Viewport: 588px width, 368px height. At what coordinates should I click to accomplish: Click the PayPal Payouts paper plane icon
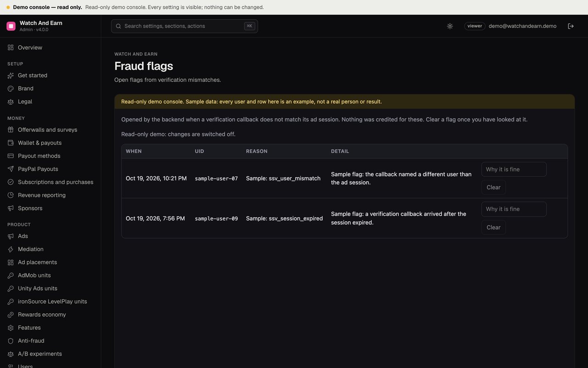tap(11, 169)
